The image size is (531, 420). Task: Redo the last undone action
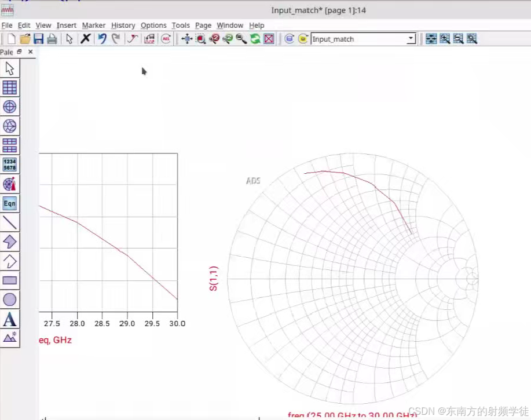(x=116, y=39)
